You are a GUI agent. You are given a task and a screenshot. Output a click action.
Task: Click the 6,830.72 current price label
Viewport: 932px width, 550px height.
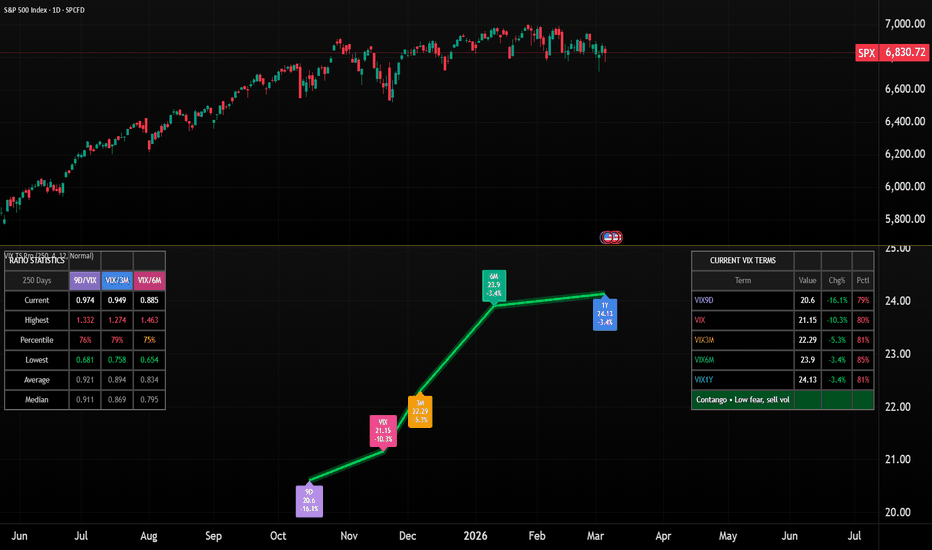905,52
